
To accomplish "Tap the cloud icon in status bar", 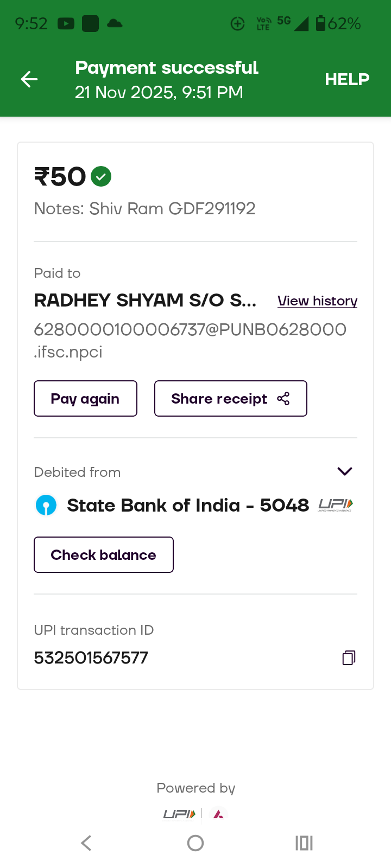I will (x=115, y=23).
